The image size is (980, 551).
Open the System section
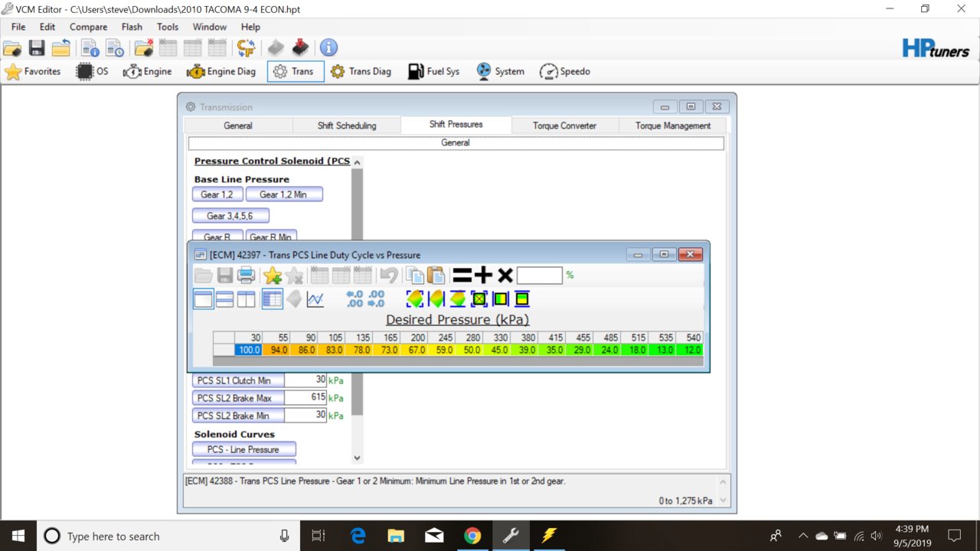click(x=500, y=71)
